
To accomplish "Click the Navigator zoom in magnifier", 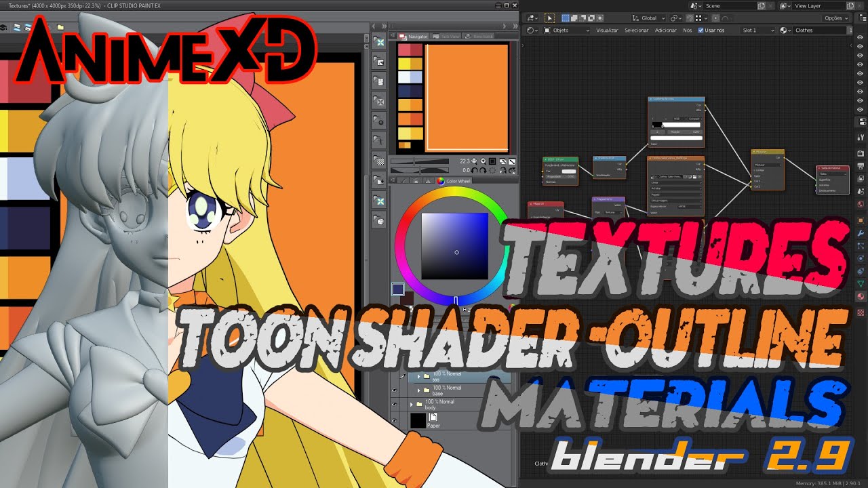I will click(x=483, y=161).
